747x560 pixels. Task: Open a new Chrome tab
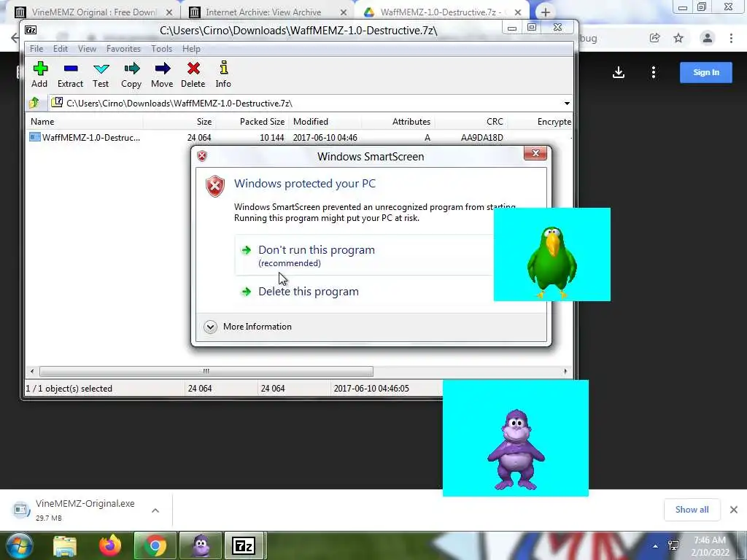(x=546, y=12)
